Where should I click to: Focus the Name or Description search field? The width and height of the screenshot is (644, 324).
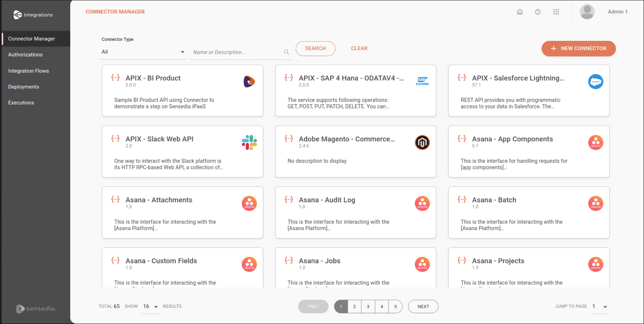[x=237, y=52]
